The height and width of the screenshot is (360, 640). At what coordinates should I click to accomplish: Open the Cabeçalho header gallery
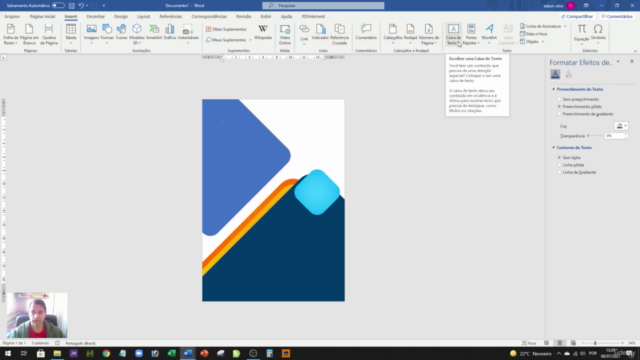[393, 34]
